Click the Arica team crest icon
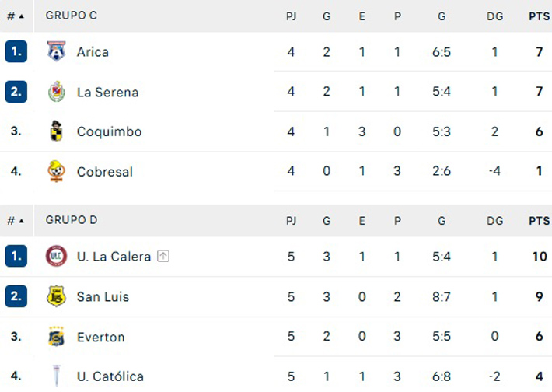This screenshot has width=552, height=392. click(56, 52)
